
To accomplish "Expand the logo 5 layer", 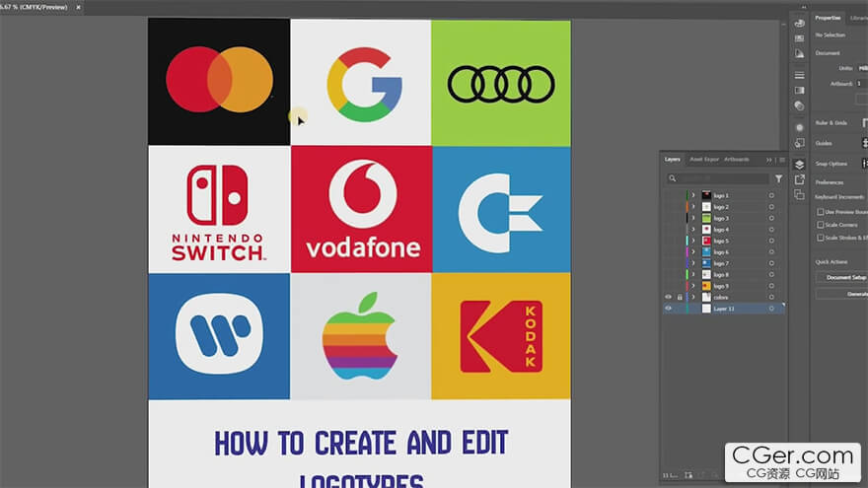I will (x=693, y=241).
